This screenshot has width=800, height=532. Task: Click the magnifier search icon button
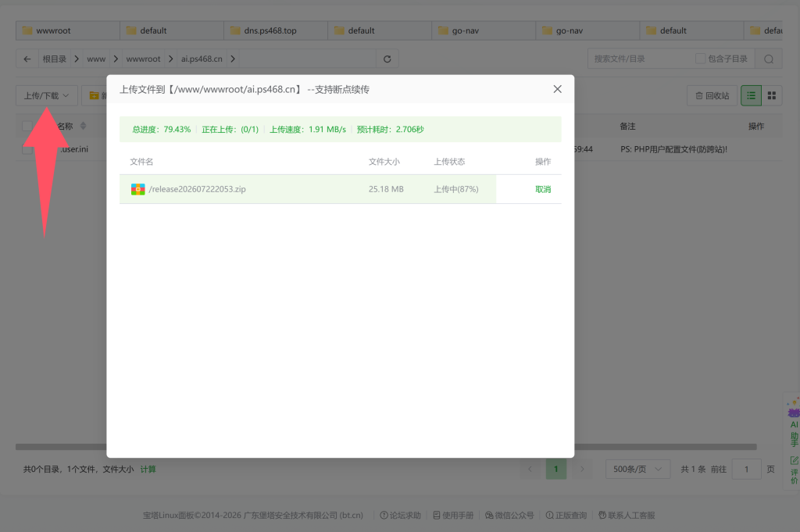click(x=769, y=59)
